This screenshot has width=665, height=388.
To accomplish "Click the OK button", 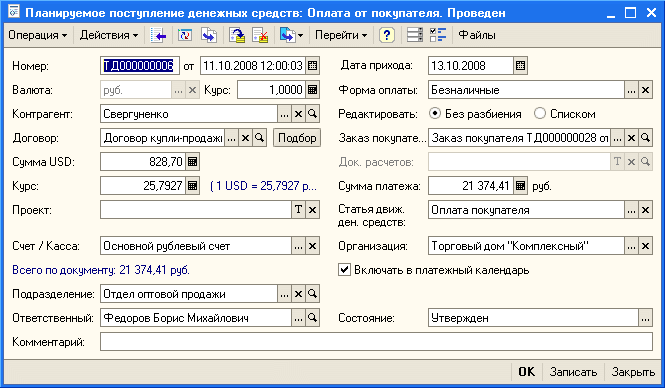I will [x=526, y=372].
